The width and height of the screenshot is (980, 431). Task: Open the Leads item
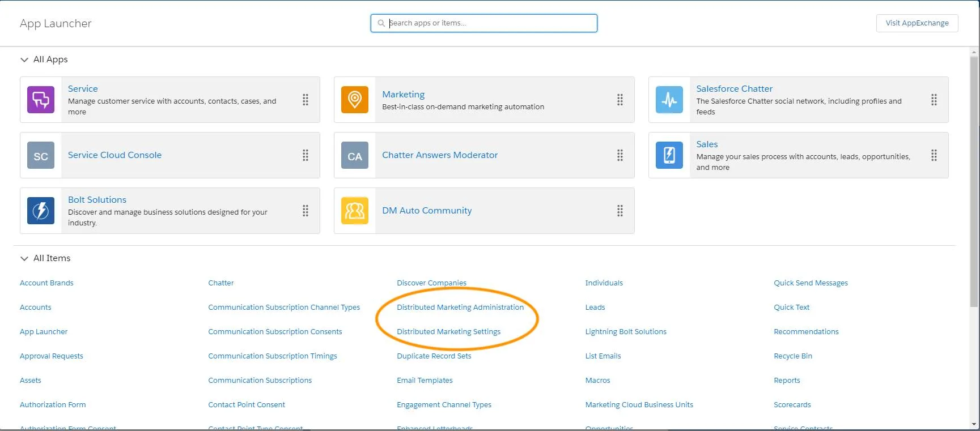(x=595, y=307)
